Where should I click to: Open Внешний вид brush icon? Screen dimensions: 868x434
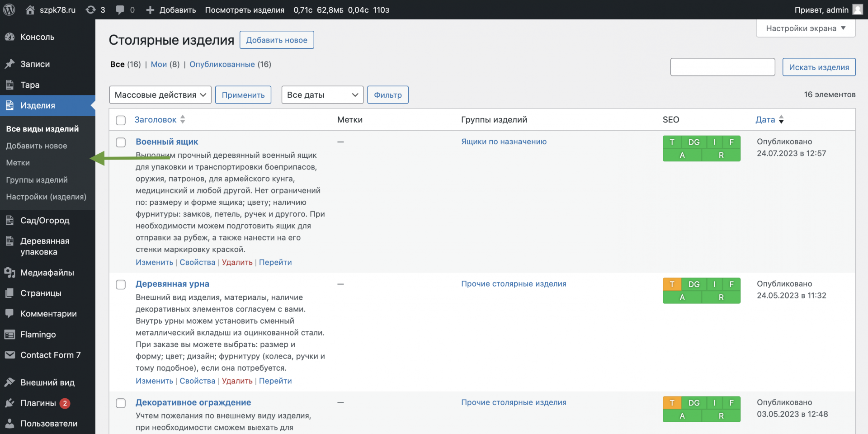click(9, 382)
